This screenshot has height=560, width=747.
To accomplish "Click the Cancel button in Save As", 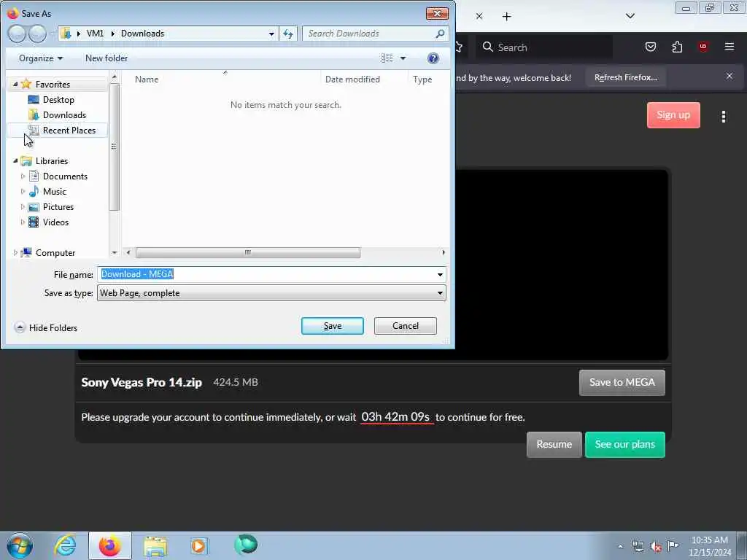I will click(x=406, y=326).
